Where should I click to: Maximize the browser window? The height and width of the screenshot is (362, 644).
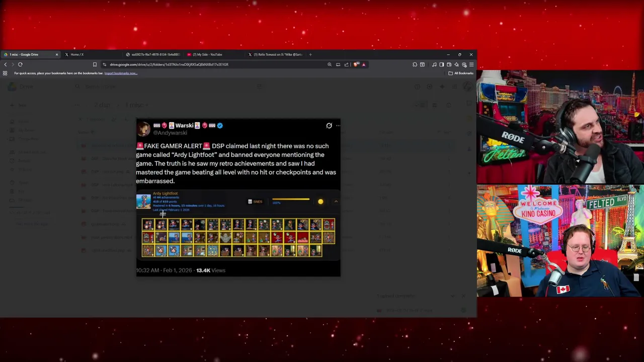(459, 54)
